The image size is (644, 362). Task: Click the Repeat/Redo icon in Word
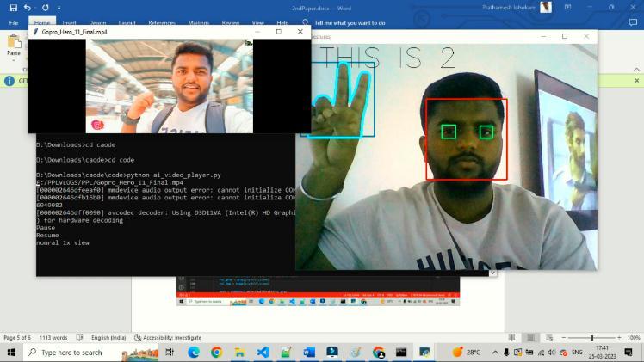(x=45, y=8)
